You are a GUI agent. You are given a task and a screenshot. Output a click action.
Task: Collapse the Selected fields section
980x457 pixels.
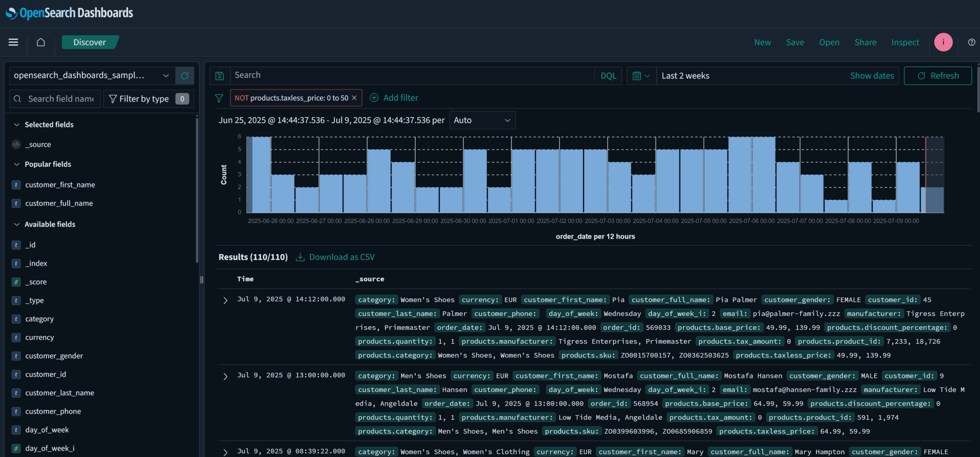(x=17, y=124)
